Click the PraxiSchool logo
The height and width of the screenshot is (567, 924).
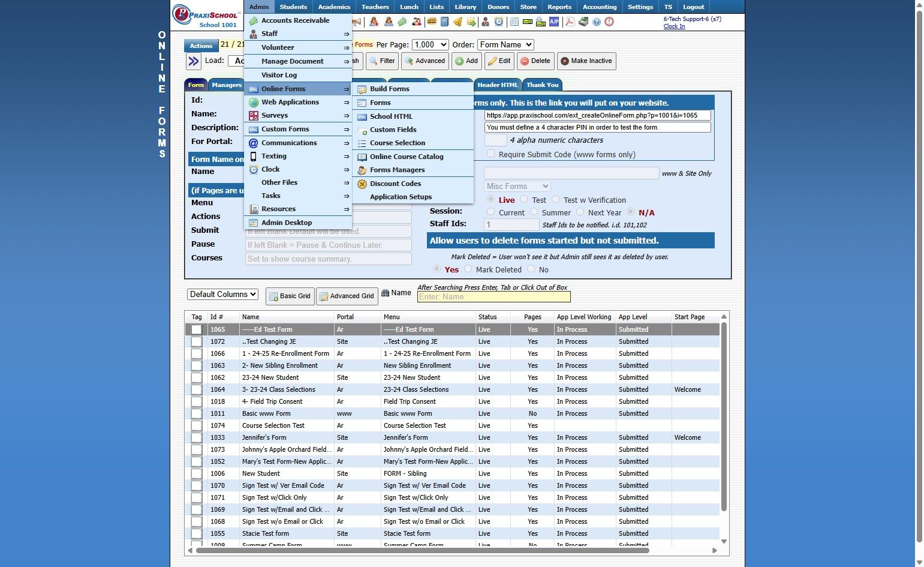pos(206,16)
